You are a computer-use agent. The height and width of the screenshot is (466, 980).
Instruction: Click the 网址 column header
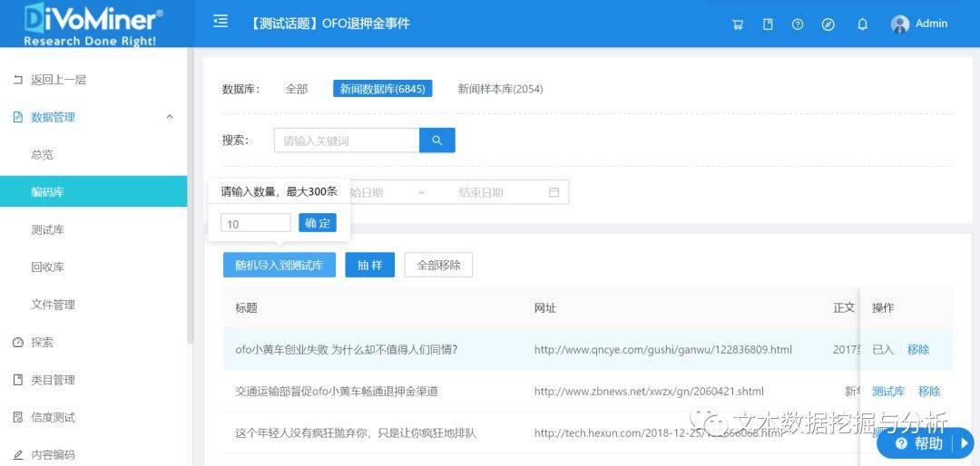point(545,308)
